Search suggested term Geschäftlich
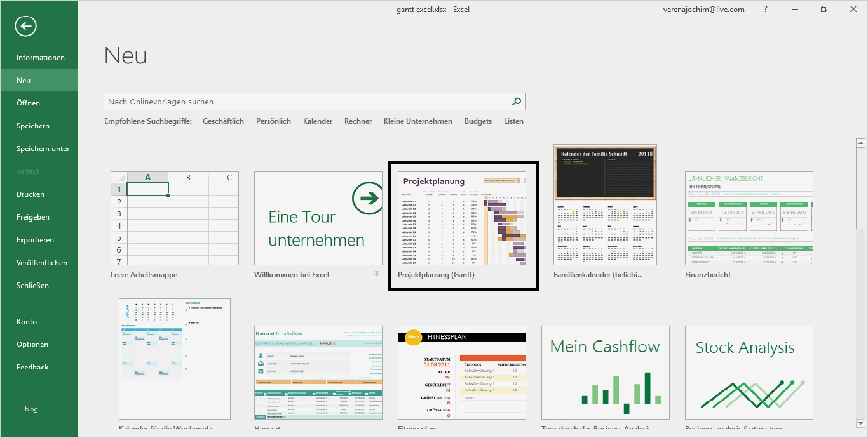 point(223,121)
